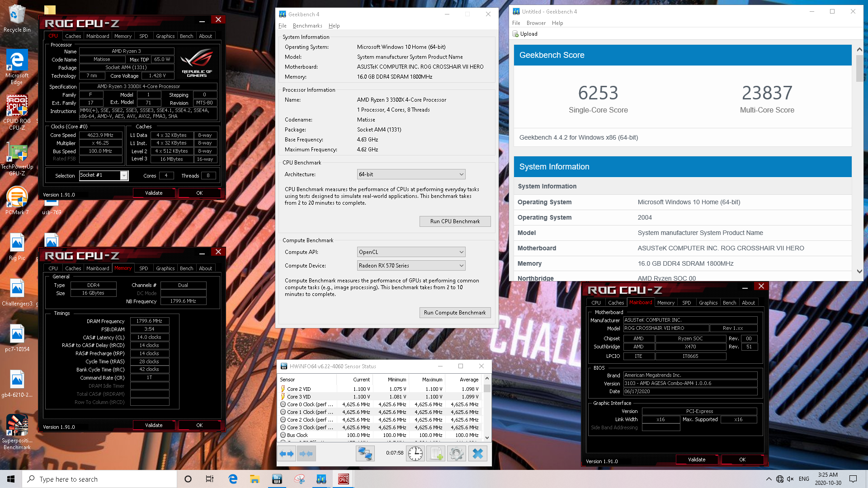Click HWiNFO log file sheet icon
This screenshot has width=868, height=488.
436,453
